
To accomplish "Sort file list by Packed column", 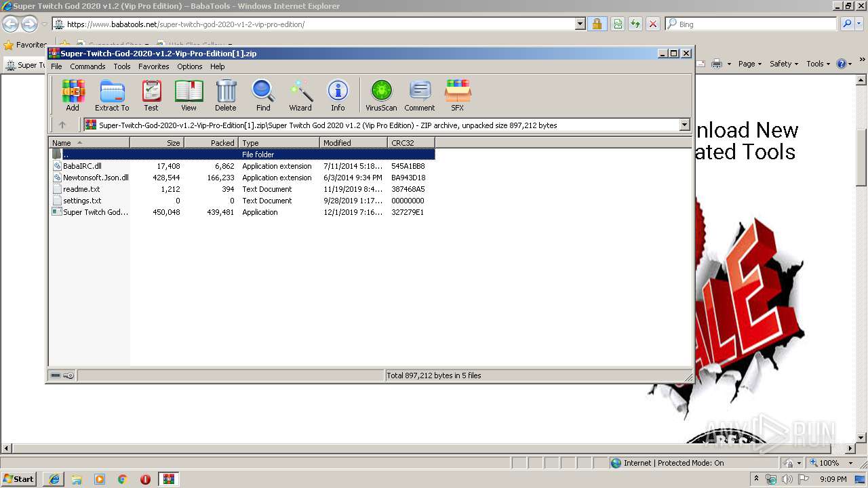I will pos(211,143).
